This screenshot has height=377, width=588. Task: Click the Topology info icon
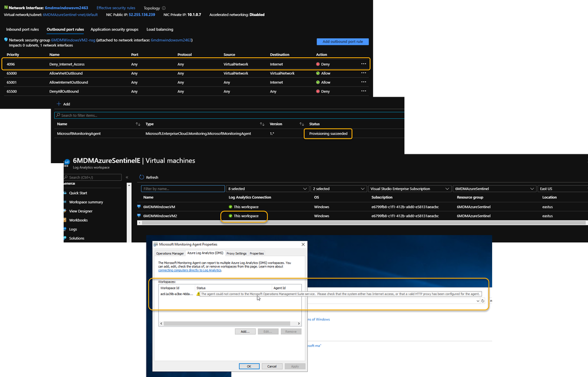(164, 8)
